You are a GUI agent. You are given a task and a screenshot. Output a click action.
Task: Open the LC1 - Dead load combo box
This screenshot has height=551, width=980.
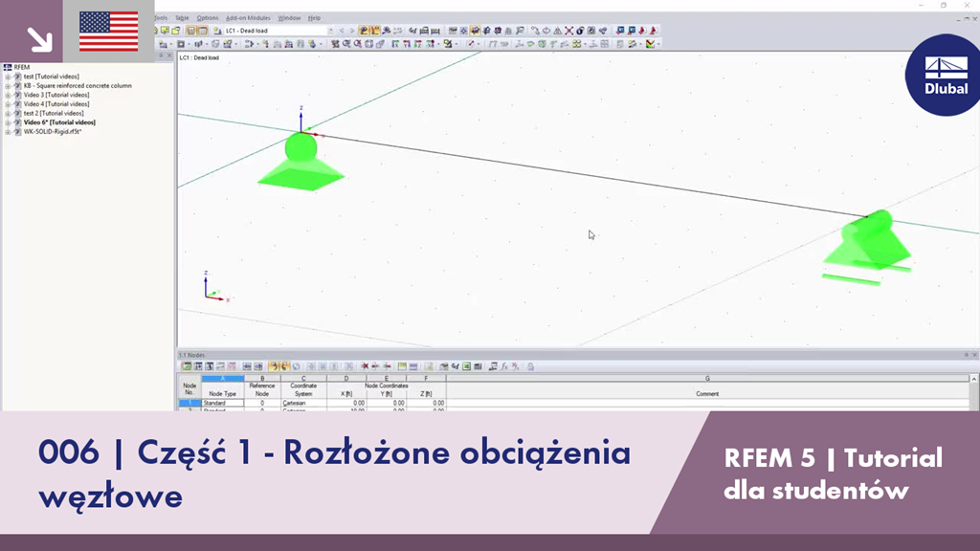tap(278, 30)
